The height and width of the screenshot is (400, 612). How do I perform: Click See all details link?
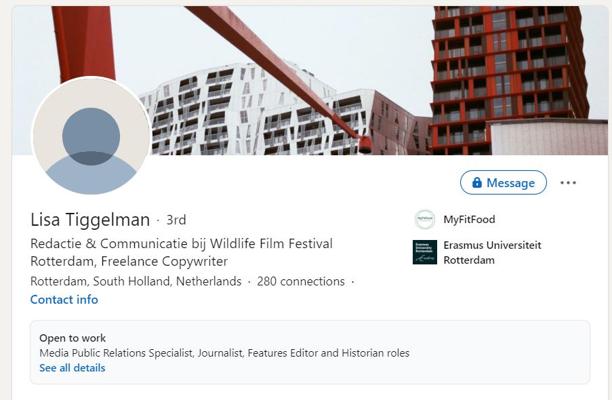tap(72, 368)
